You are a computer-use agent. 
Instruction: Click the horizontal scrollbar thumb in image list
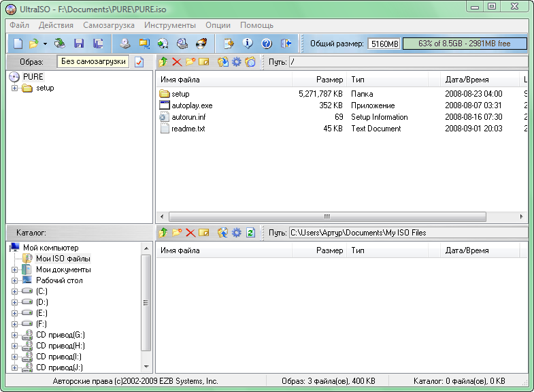(327, 216)
